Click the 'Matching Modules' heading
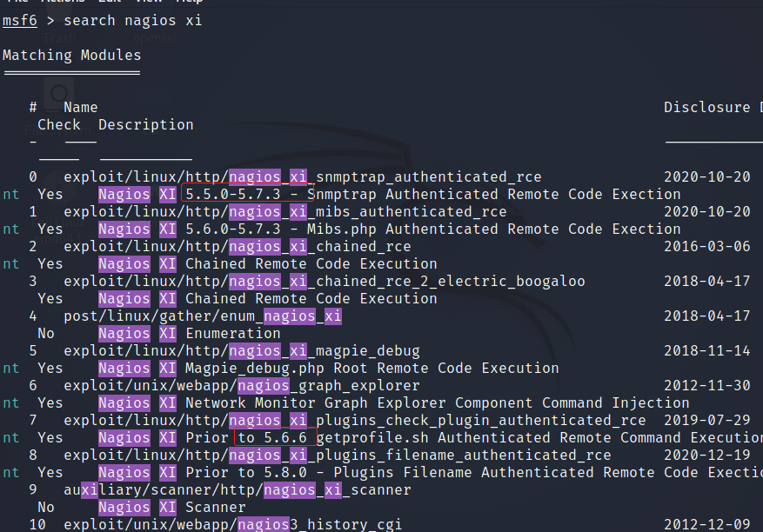 pos(72,55)
